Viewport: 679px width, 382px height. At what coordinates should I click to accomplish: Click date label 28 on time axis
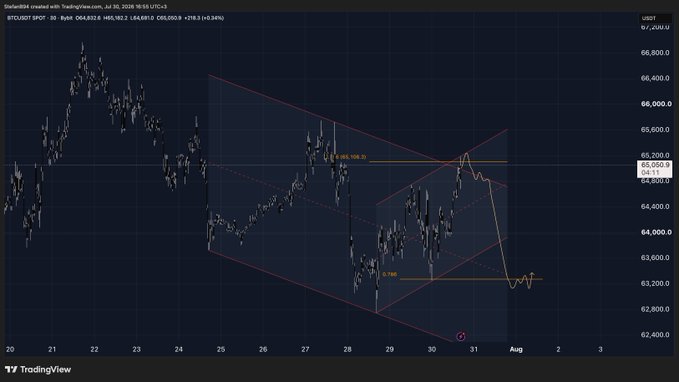[347, 349]
